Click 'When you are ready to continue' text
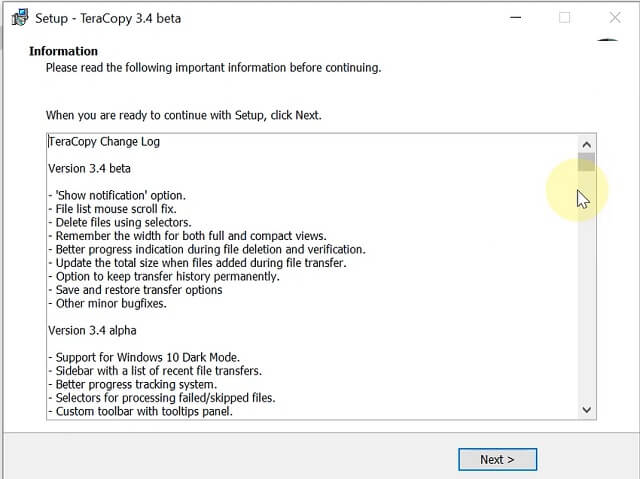 pyautogui.click(x=184, y=115)
